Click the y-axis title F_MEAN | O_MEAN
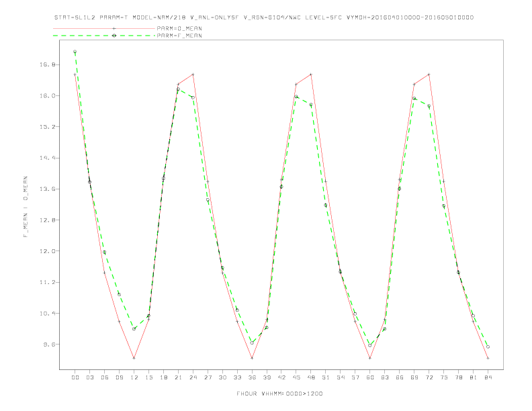The image size is (532, 411). [26, 207]
